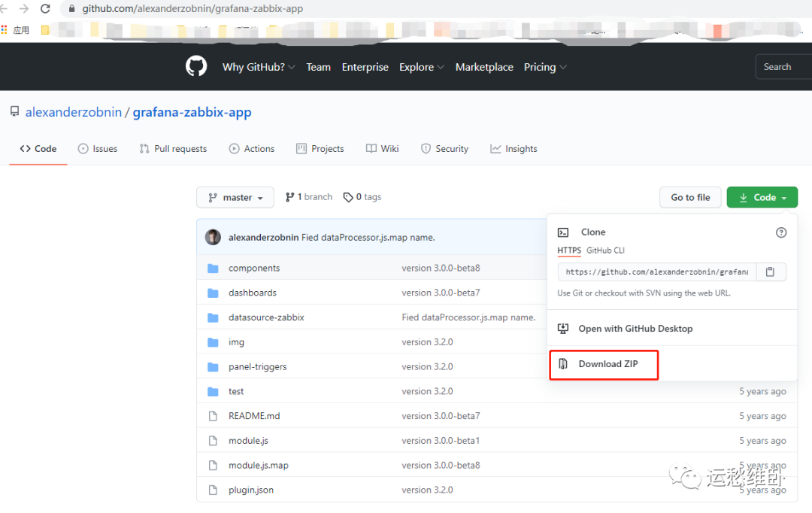The image size is (812, 513).
Task: Click the components folder icon
Action: tap(213, 268)
